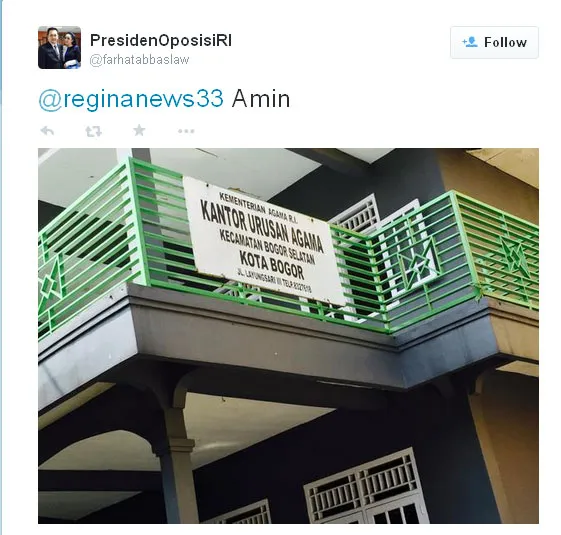Enlarge the attached building photo
Viewport: 561px width, 535px height.
pyautogui.click(x=288, y=336)
